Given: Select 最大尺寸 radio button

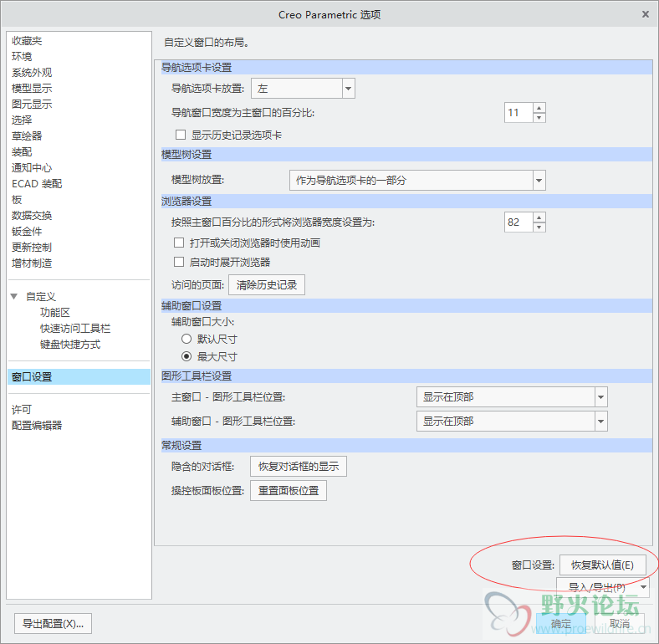Looking at the screenshot, I should tap(186, 356).
